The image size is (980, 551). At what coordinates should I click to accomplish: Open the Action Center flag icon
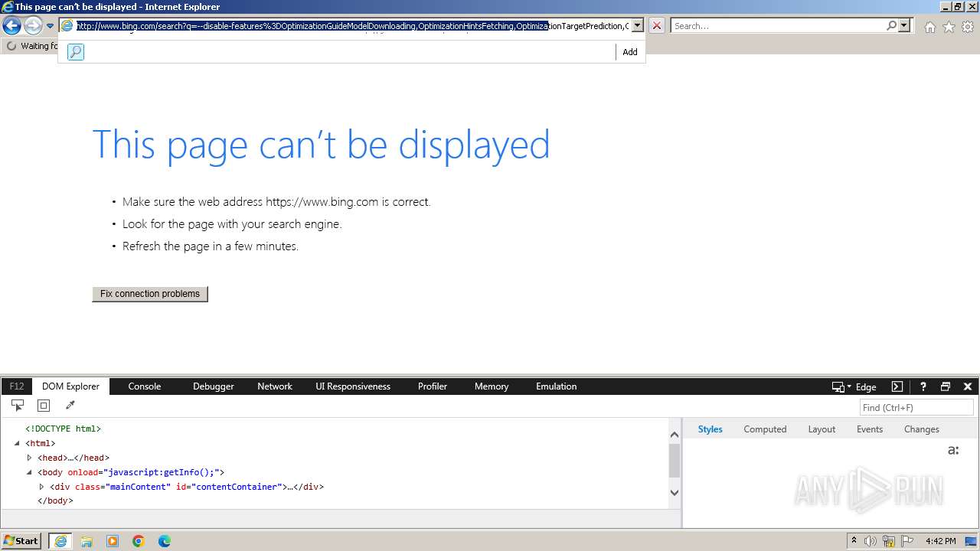click(907, 541)
